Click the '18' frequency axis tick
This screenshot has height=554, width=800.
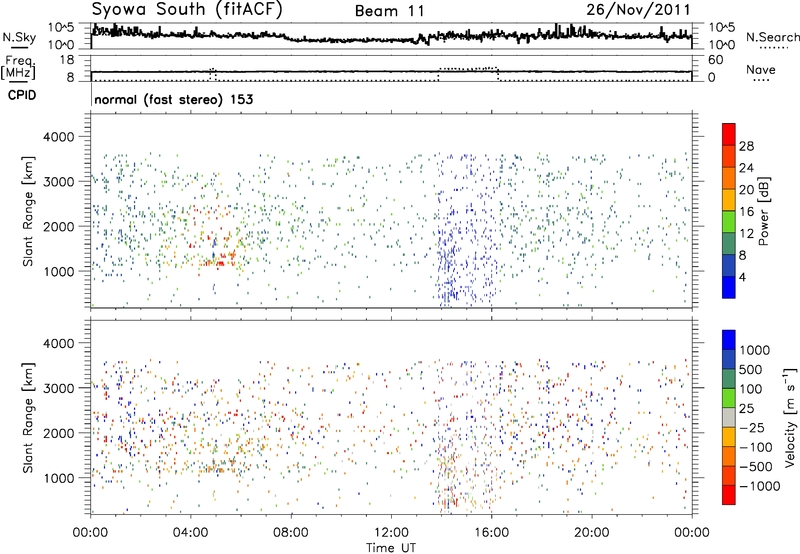point(67,60)
